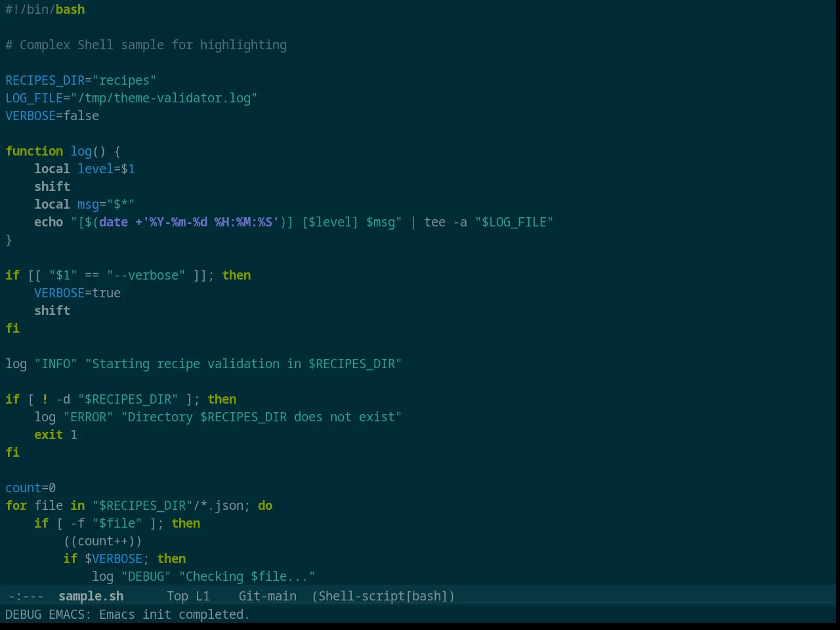Screen dimensions: 840x630
Task: Click the log "DEBUG" Checking $file line
Action: coord(203,576)
